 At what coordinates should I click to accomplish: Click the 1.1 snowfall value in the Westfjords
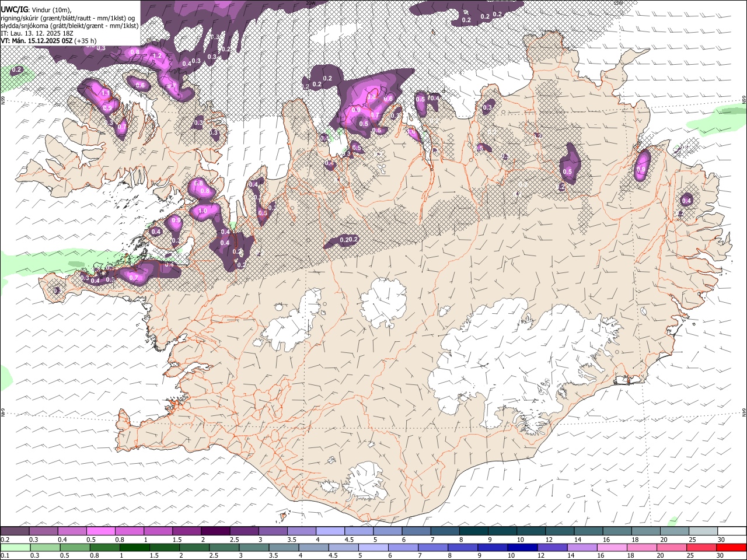[106, 93]
